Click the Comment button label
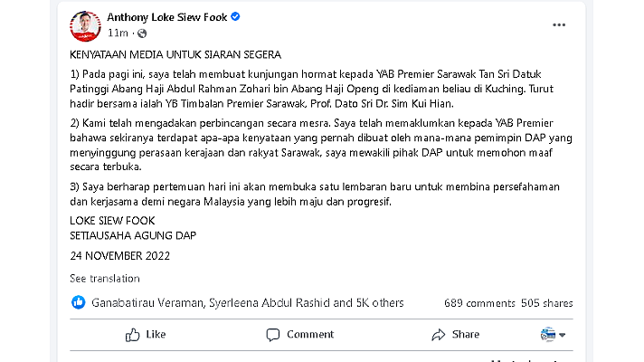The height and width of the screenshot is (362, 644). pyautogui.click(x=310, y=335)
